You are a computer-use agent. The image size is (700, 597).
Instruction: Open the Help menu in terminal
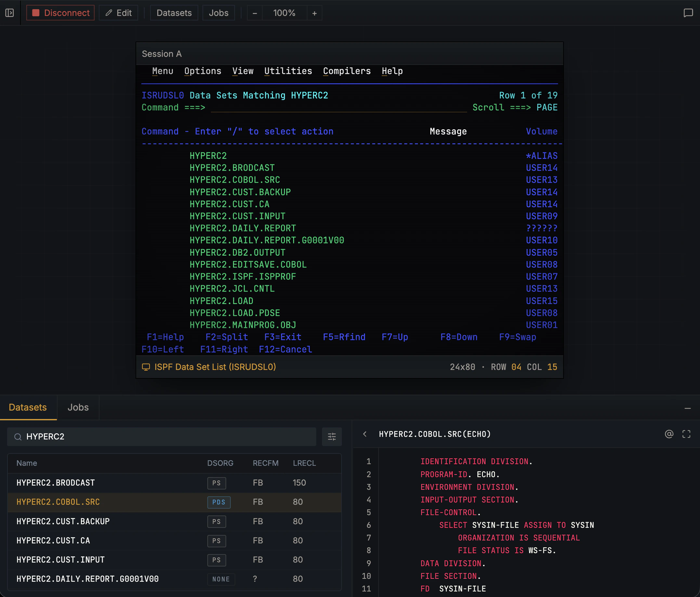392,71
